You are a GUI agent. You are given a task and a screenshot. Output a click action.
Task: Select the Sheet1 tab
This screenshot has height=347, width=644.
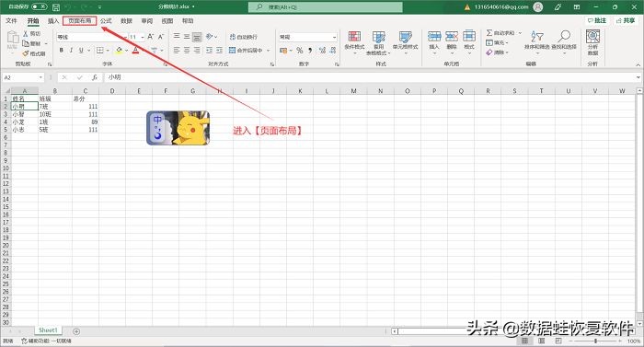coord(48,330)
